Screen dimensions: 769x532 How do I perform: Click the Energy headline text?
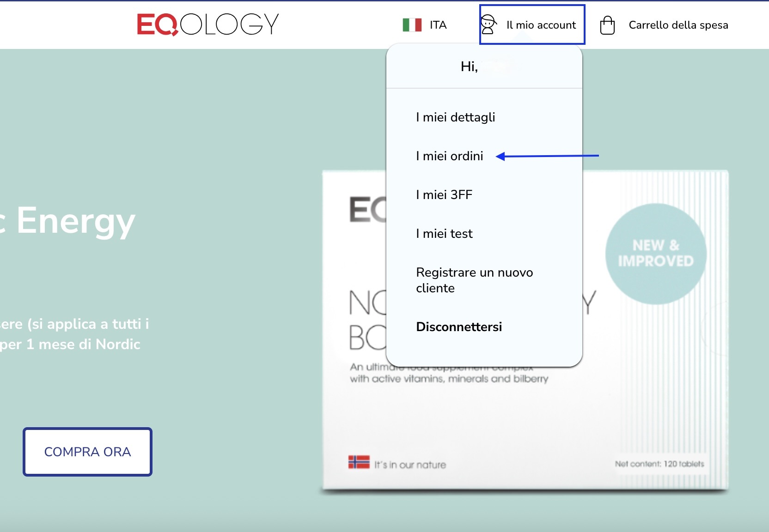76,221
